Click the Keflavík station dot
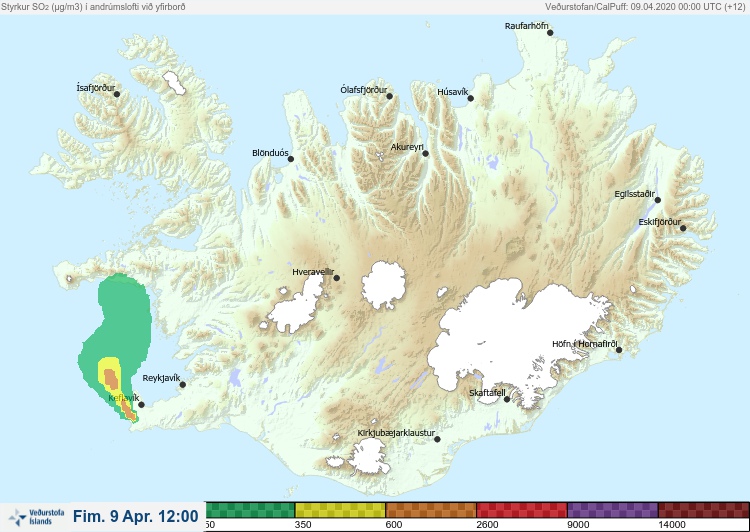This screenshot has height=532, width=750. (142, 405)
